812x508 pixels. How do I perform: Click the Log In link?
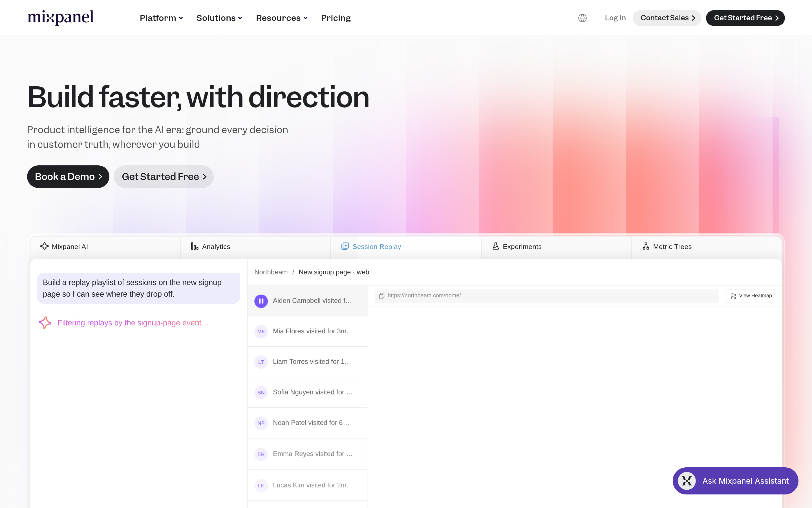(x=615, y=18)
